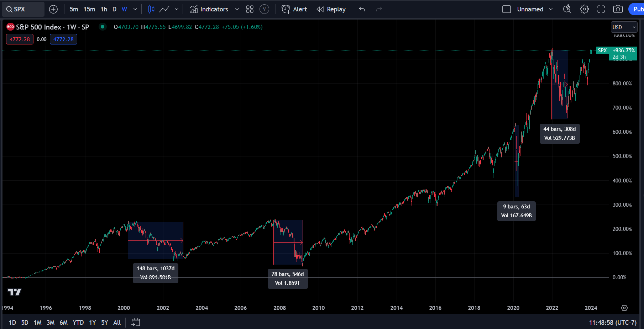
Task: Expand the chart type dropdown arrow
Action: (x=177, y=9)
